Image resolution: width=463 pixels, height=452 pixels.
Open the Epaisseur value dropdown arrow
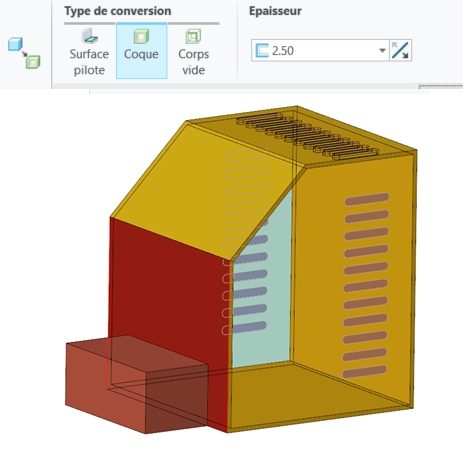(382, 51)
